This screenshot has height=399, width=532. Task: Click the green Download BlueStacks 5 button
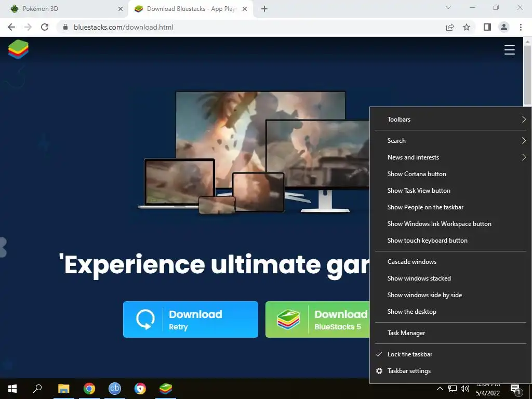317,320
